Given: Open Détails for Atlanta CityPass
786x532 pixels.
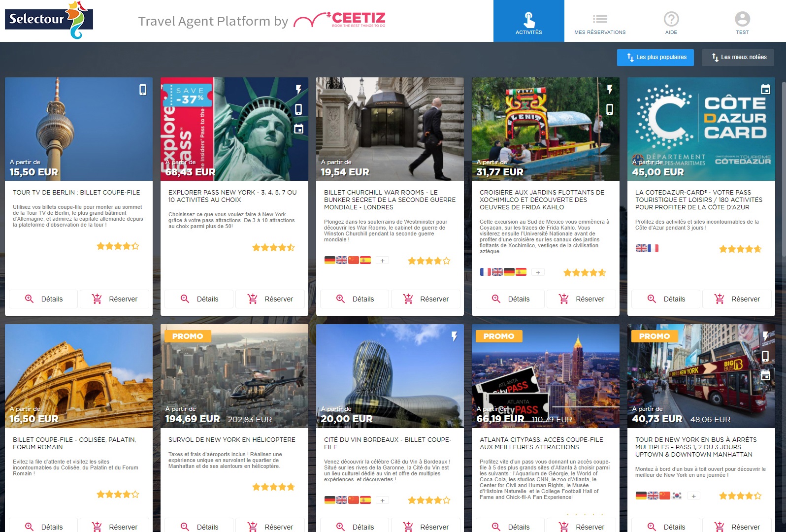Looking at the screenshot, I should (x=510, y=525).
